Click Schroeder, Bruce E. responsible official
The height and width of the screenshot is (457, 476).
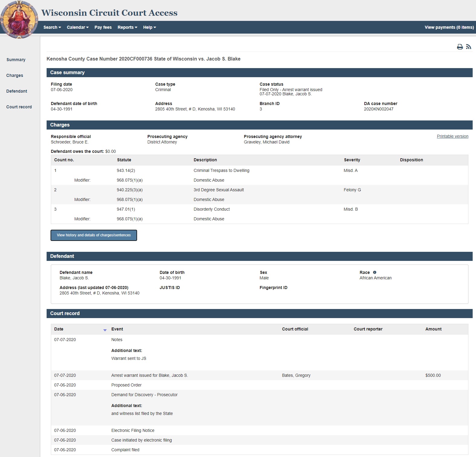point(70,142)
